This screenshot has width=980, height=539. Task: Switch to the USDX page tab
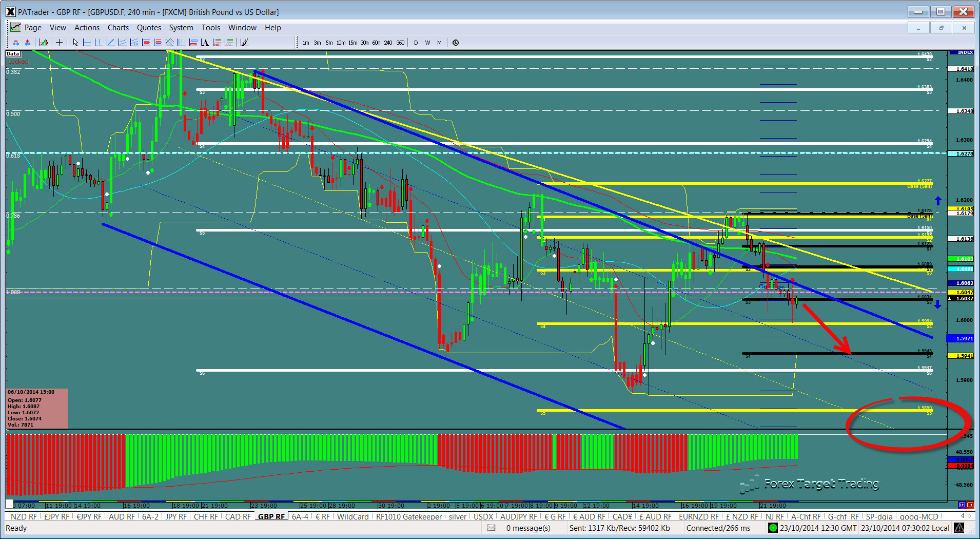(x=483, y=516)
